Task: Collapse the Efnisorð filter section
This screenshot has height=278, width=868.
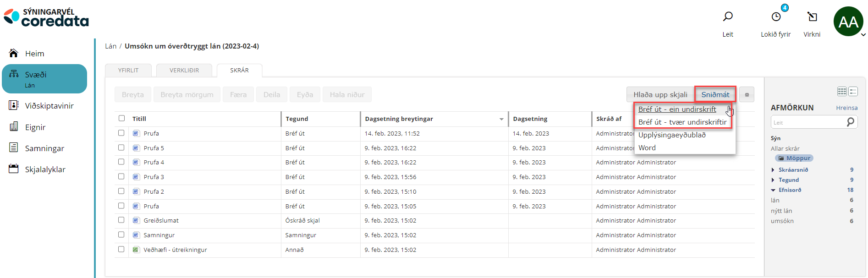Action: [773, 190]
